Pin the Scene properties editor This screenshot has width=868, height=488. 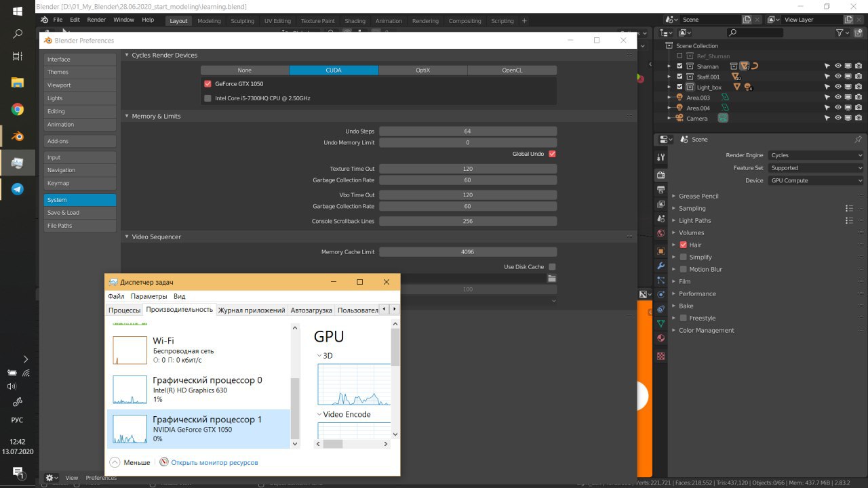(x=858, y=139)
